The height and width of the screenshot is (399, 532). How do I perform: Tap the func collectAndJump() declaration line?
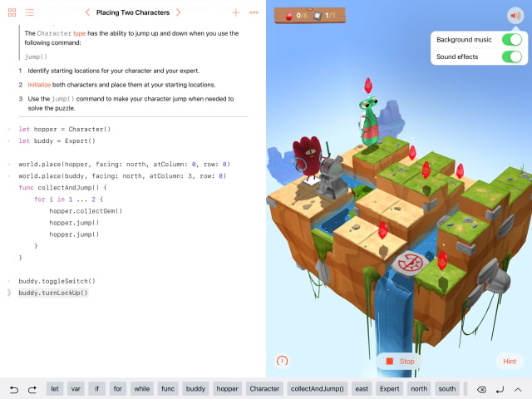(x=63, y=188)
